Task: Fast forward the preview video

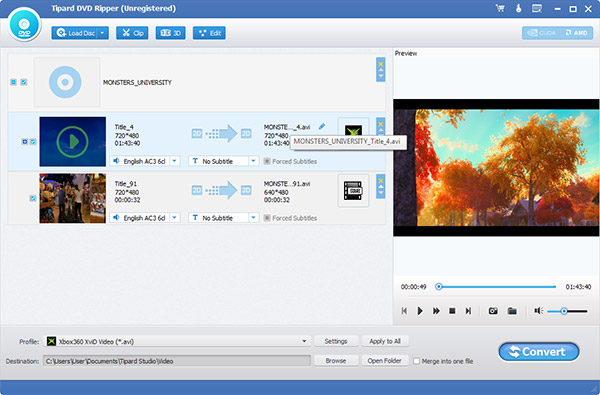Action: click(x=436, y=311)
